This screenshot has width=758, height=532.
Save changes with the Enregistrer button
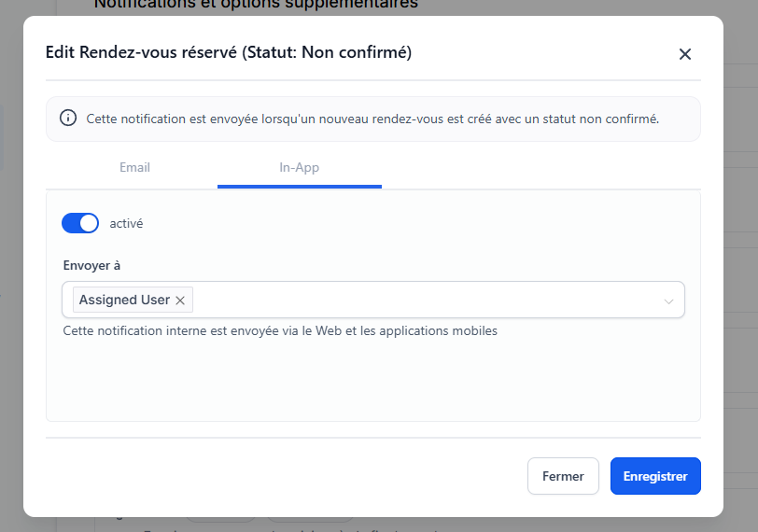pyautogui.click(x=655, y=476)
